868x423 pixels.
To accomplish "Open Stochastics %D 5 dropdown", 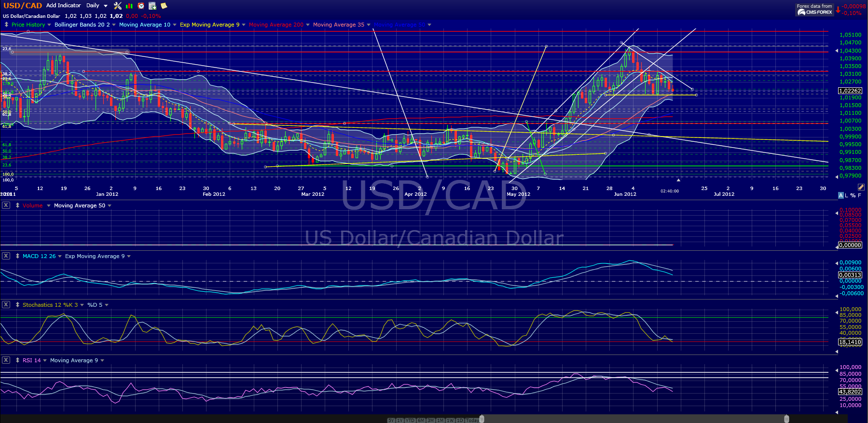I will 107,305.
